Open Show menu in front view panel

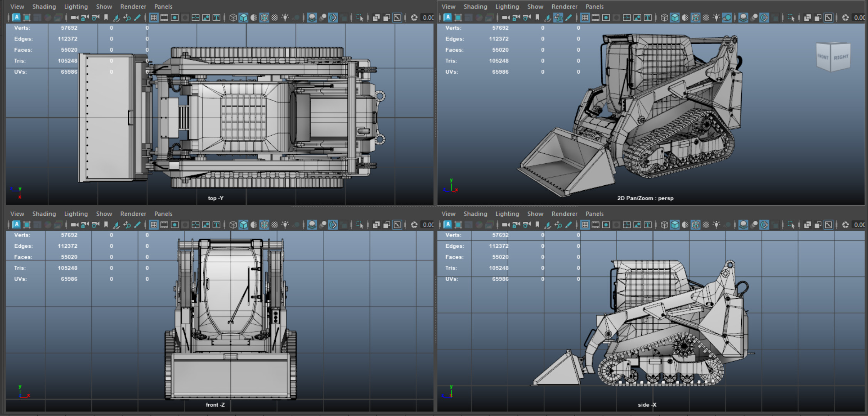click(104, 214)
